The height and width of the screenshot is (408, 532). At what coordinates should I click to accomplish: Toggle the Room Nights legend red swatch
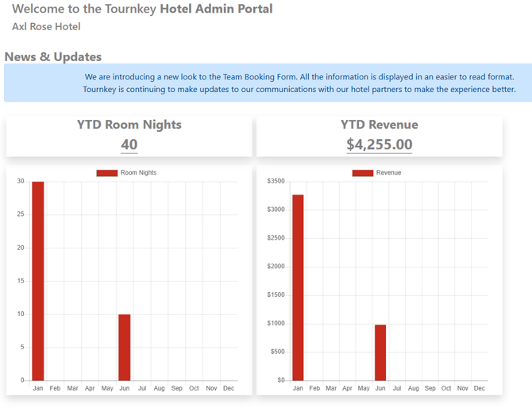[x=107, y=173]
